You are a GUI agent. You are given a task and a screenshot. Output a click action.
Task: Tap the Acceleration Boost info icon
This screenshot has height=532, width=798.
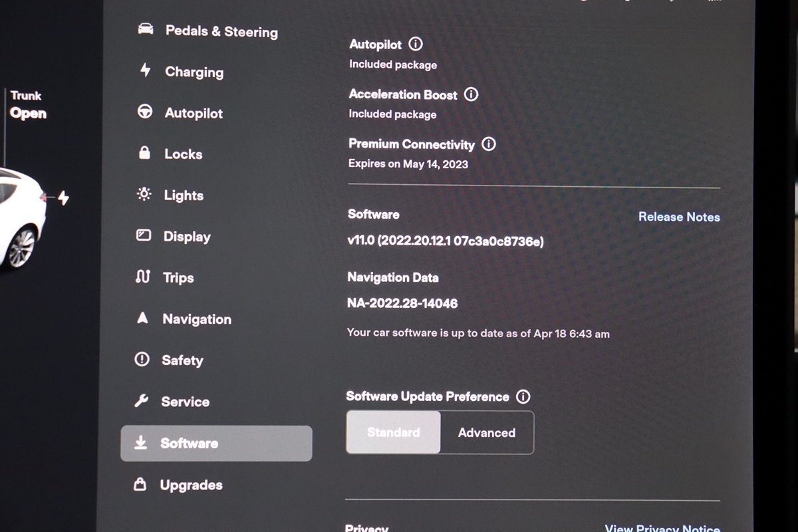[x=471, y=94]
